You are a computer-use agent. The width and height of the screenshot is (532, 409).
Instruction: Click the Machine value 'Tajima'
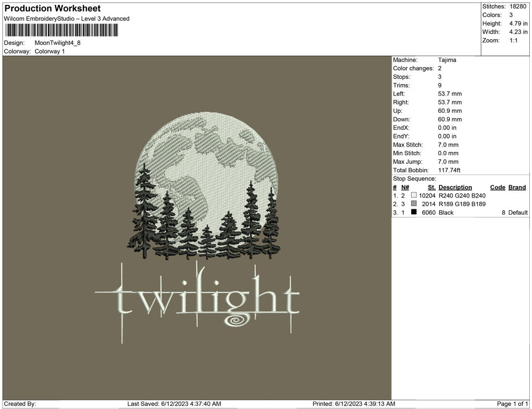coord(447,60)
